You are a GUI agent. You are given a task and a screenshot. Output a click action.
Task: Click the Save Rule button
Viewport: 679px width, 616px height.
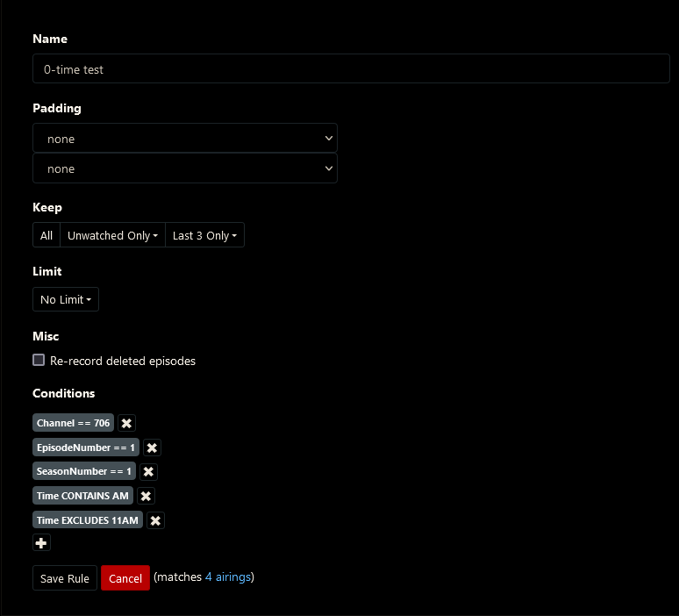tap(65, 578)
